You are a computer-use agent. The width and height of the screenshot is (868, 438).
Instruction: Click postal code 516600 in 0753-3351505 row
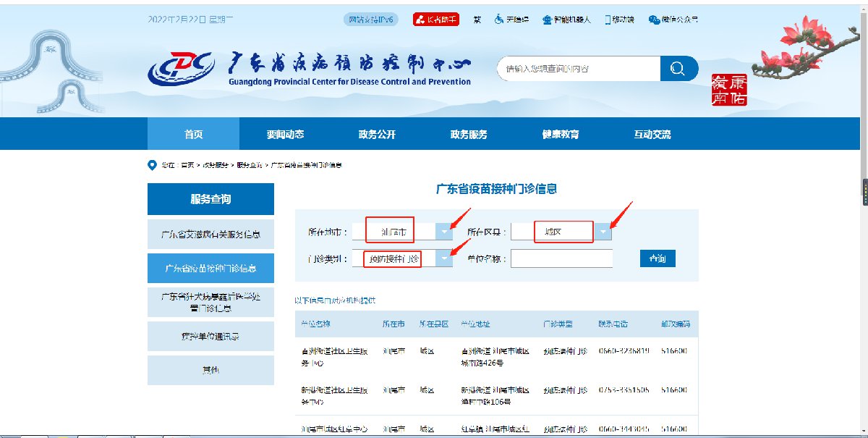[673, 390]
